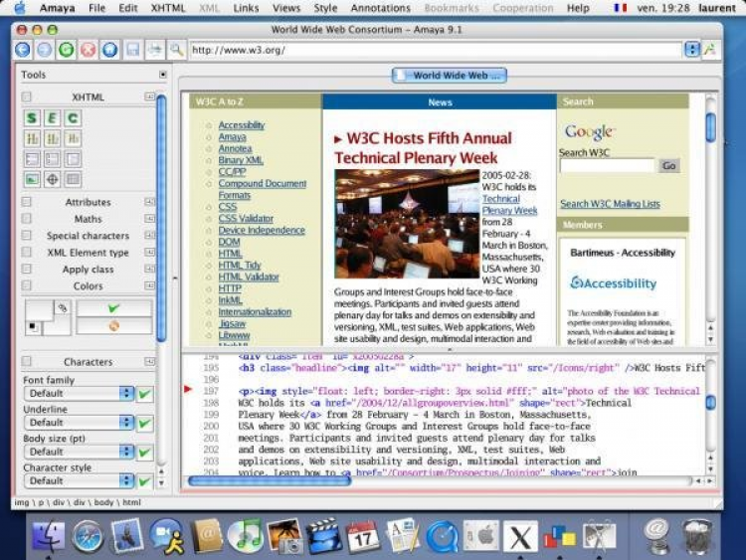
Task: Click the Forward navigation arrow button
Action: 44,50
